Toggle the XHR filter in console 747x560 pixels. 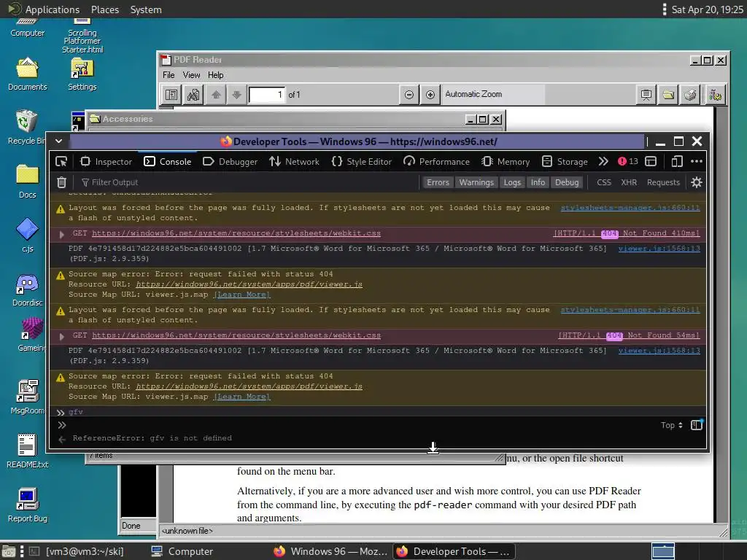point(629,182)
